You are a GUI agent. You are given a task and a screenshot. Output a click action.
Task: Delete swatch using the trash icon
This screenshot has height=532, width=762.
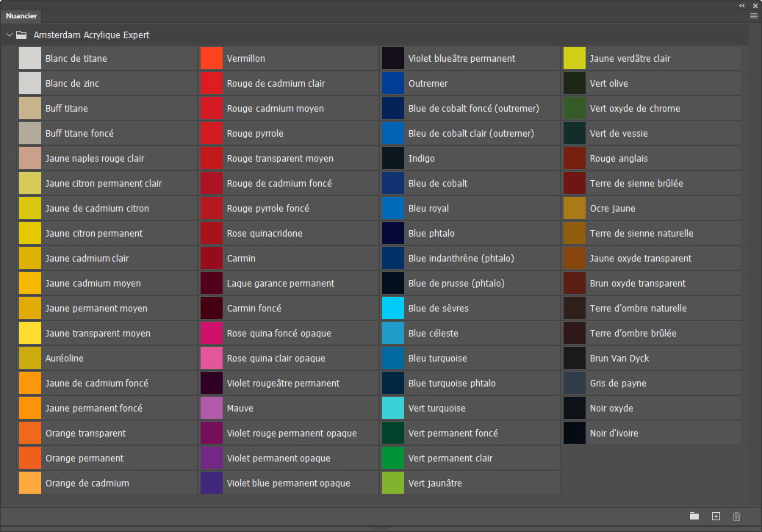click(x=737, y=516)
